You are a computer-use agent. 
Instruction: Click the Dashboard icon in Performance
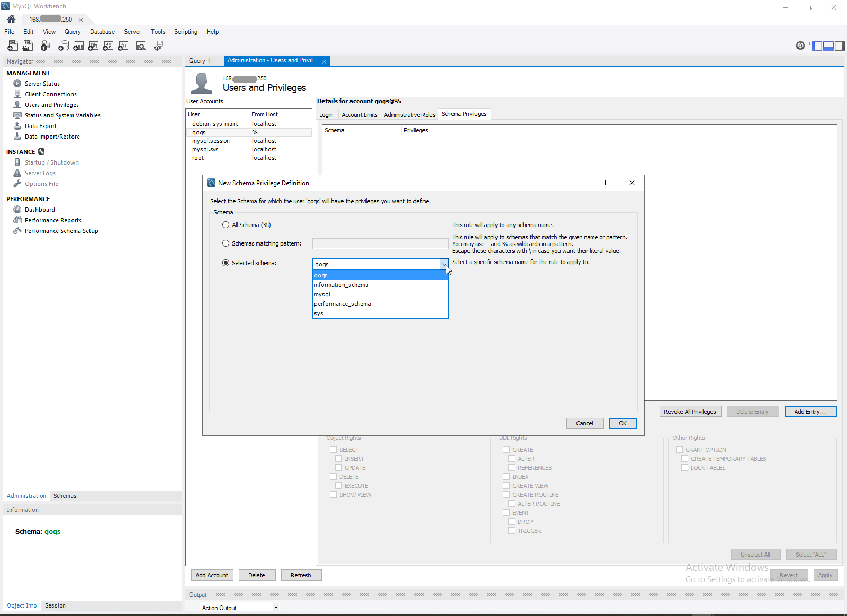click(17, 210)
